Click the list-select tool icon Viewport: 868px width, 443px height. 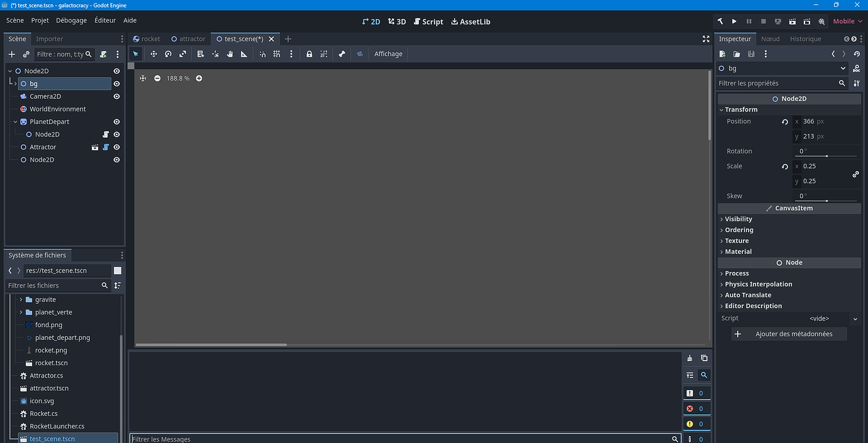(x=201, y=54)
